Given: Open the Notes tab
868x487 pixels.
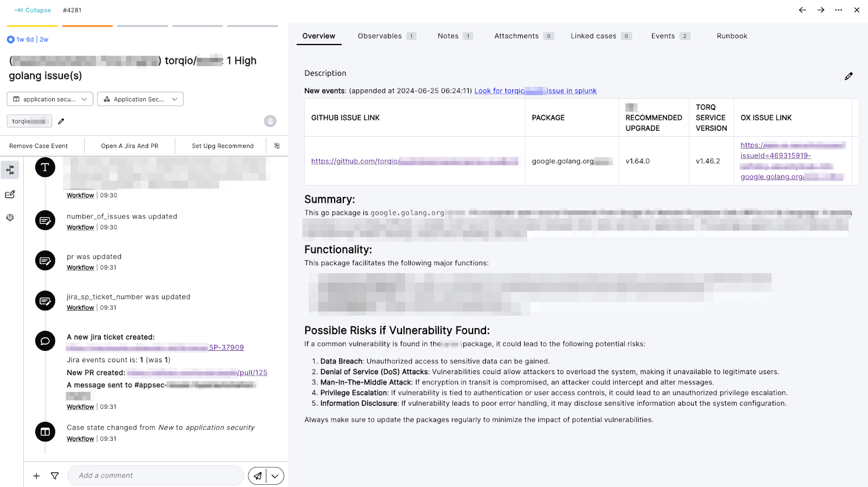Looking at the screenshot, I should tap(455, 36).
